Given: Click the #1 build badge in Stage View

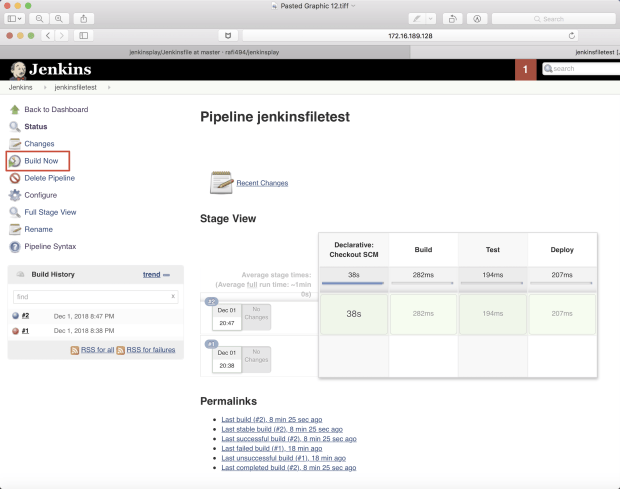Looking at the screenshot, I should click(x=212, y=344).
